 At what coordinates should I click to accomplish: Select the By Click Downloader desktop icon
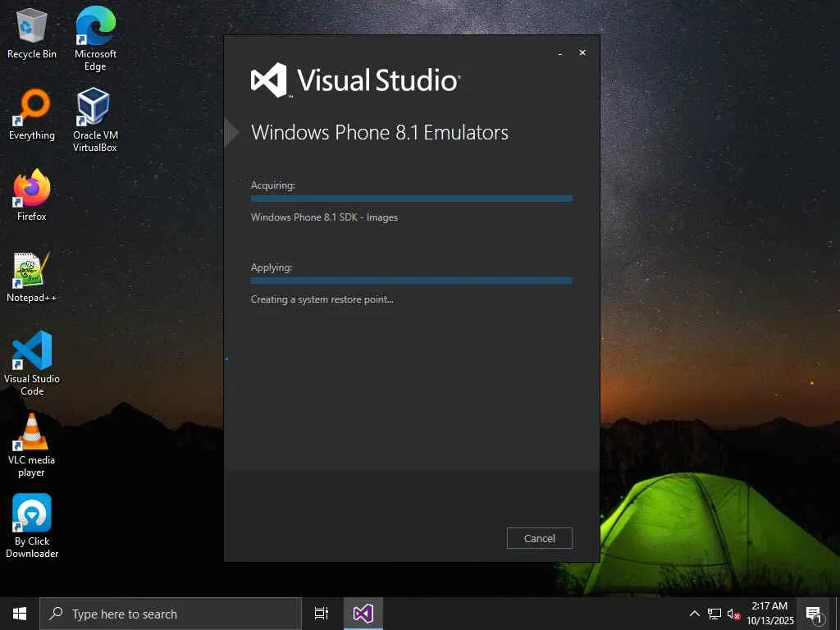click(32, 526)
